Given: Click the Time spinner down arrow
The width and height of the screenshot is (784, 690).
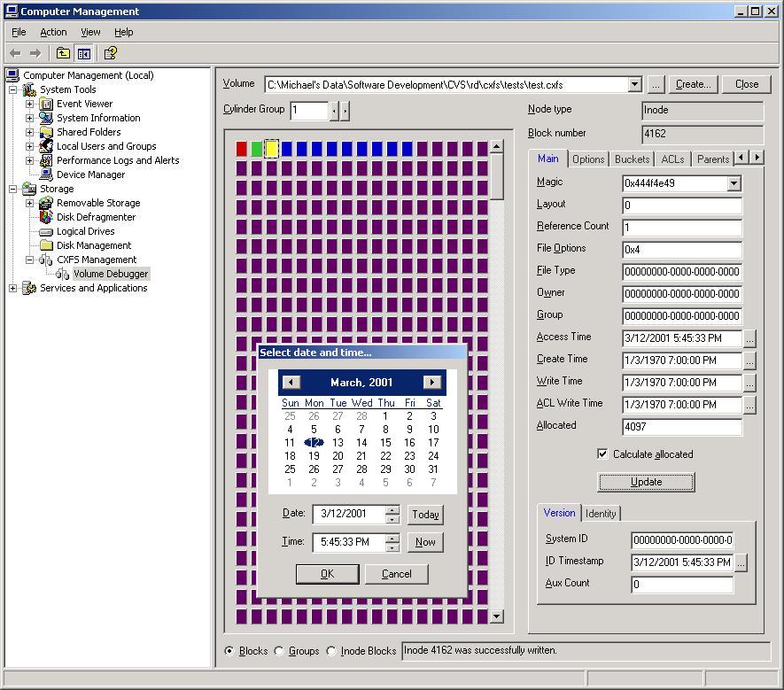Looking at the screenshot, I should [392, 547].
